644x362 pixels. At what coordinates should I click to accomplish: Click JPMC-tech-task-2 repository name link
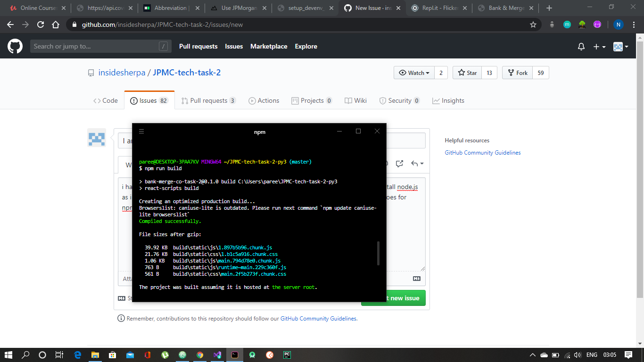coord(187,73)
